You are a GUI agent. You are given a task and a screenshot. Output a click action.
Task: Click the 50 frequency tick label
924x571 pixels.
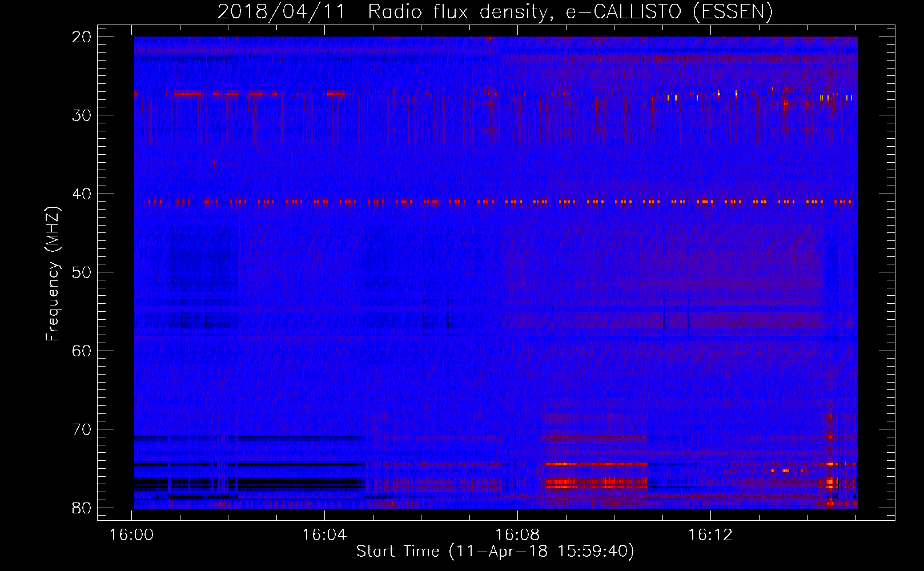click(82, 273)
